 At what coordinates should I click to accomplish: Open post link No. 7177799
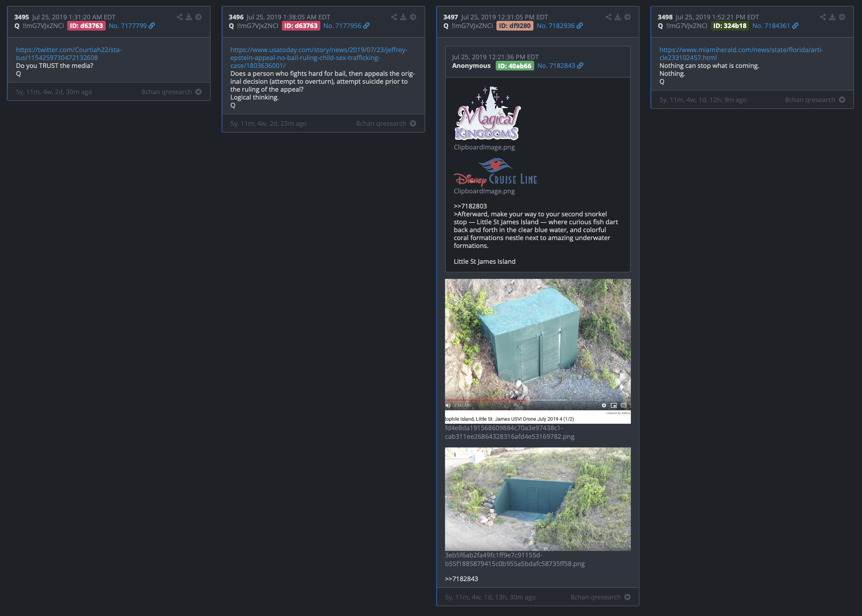click(132, 26)
